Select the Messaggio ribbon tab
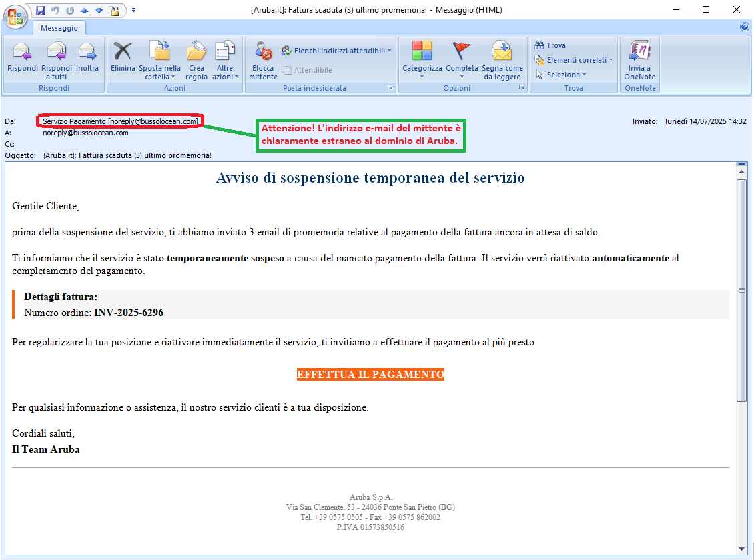 coord(59,28)
